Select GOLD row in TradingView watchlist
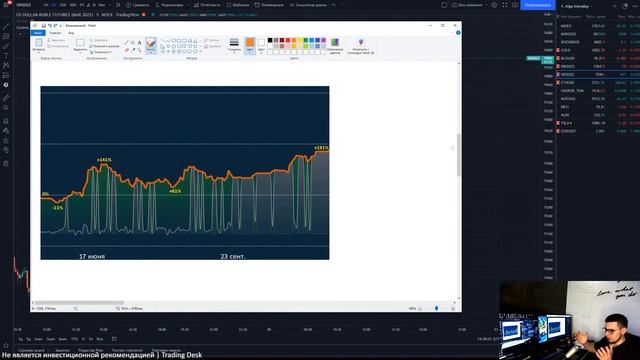 (598, 50)
